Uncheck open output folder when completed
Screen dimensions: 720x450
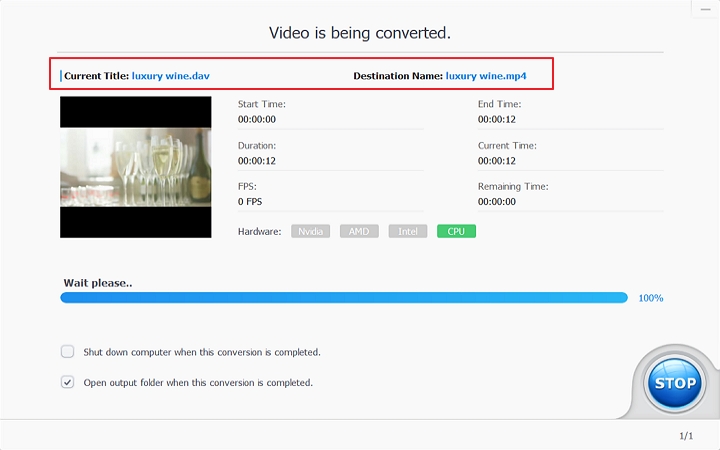[x=68, y=382]
